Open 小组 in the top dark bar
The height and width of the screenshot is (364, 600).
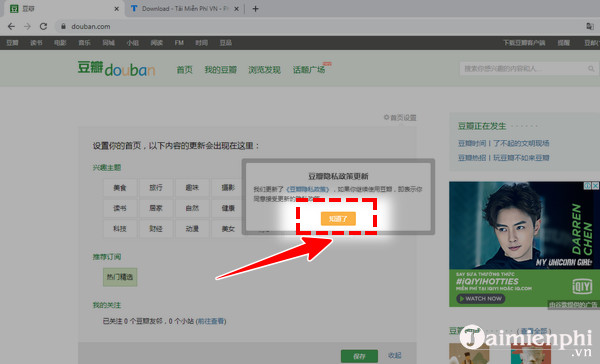point(132,42)
